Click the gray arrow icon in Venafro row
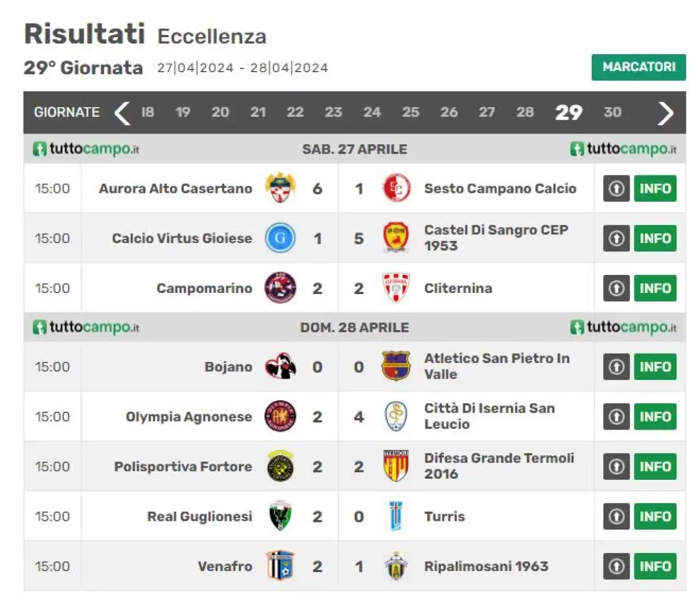Viewport: 700px width, 605px height. pyautogui.click(x=616, y=566)
